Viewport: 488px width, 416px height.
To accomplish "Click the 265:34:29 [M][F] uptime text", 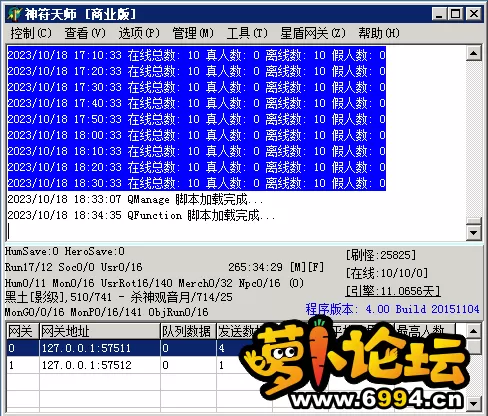I will [x=276, y=267].
